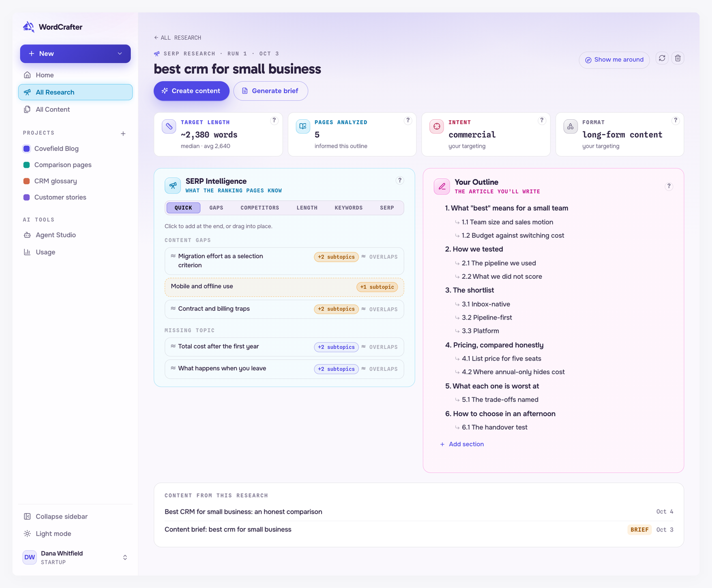This screenshot has width=712, height=588.
Task: Select outline section 3 The shortlist
Action: tap(469, 290)
